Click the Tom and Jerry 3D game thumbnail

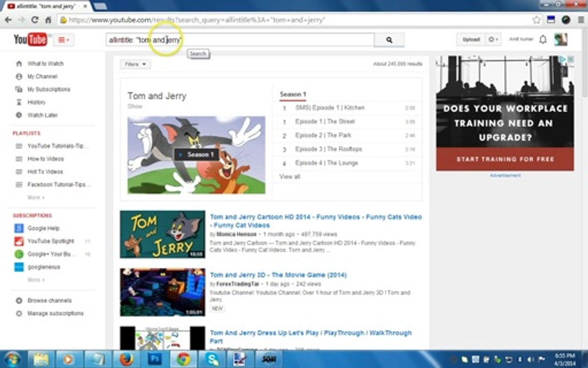pyautogui.click(x=162, y=292)
